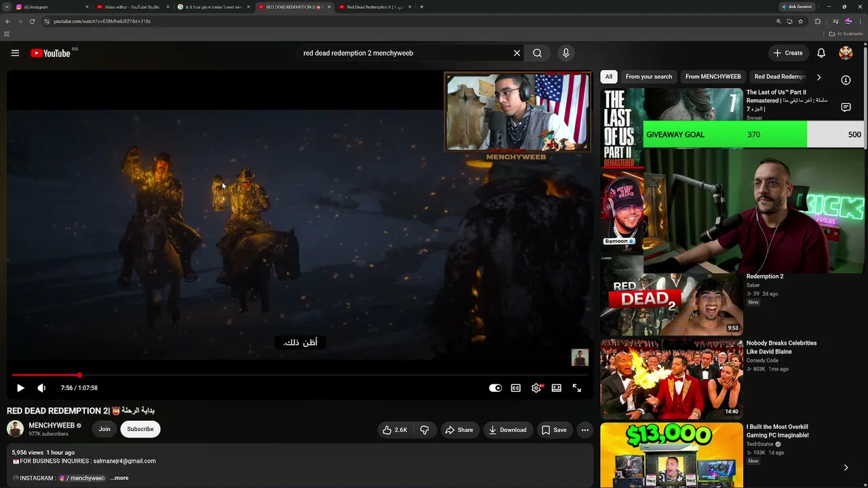Open 'Nobody Breaks Celebrities Like David Blaine' title
The height and width of the screenshot is (488, 868).
click(781, 348)
